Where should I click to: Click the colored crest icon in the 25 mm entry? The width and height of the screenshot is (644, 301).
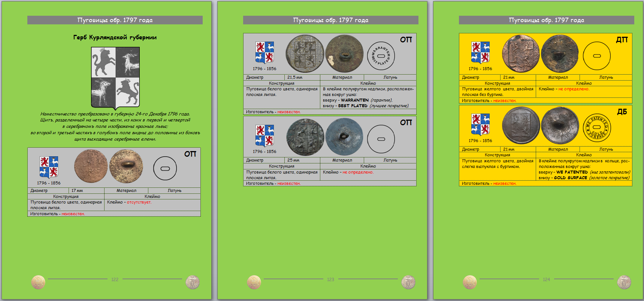tap(264, 136)
